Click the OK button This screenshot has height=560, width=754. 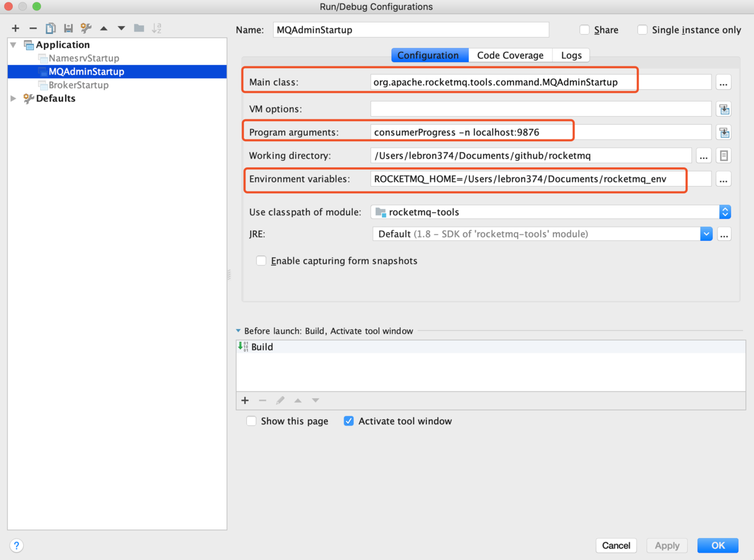click(x=718, y=545)
